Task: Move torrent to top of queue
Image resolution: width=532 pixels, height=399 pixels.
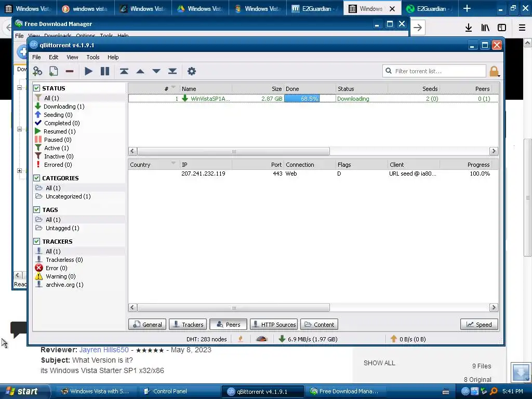Action: point(124,71)
